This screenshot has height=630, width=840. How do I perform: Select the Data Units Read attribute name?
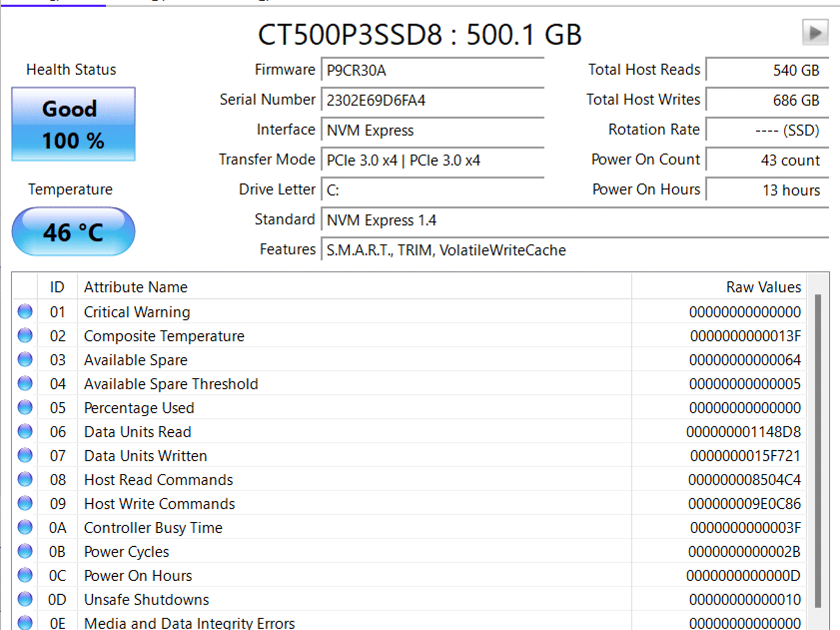(137, 432)
